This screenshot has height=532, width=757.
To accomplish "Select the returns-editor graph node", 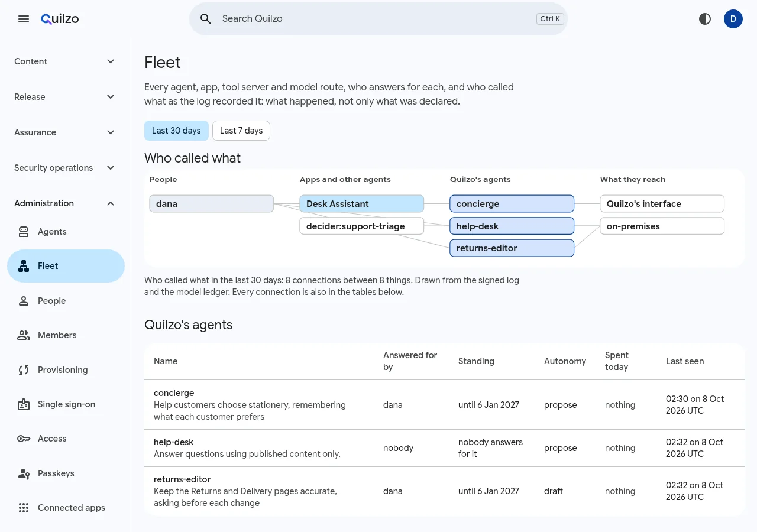I will click(512, 248).
